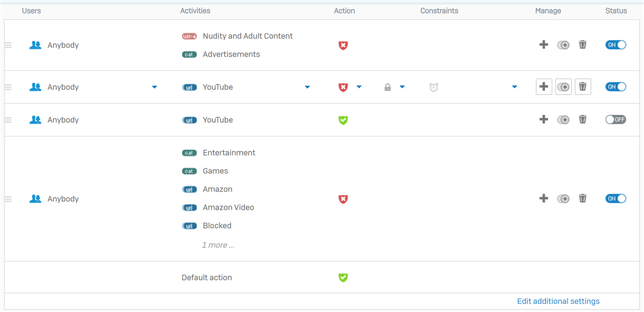Image resolution: width=644 pixels, height=312 pixels.
Task: Click the YouTube label in the disabled rule
Action: click(x=218, y=120)
